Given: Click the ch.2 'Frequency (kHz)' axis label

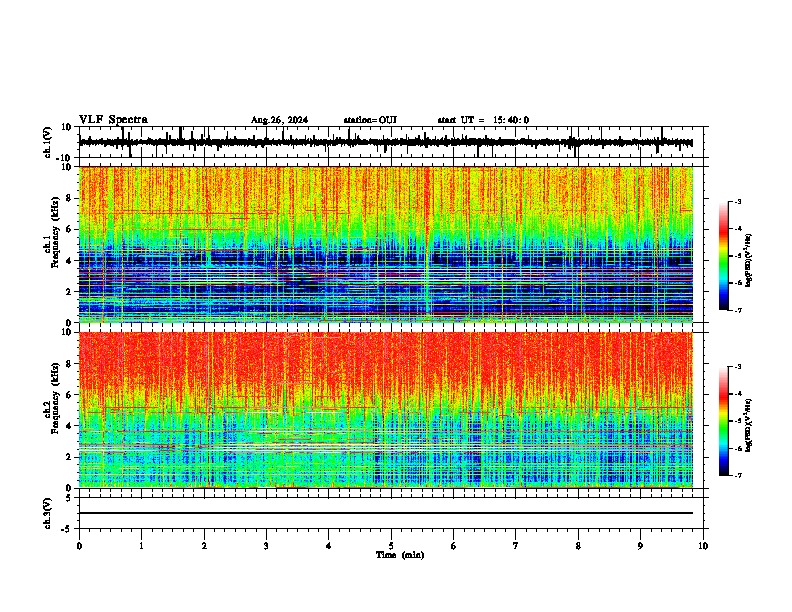Looking at the screenshot, I should [x=55, y=398].
